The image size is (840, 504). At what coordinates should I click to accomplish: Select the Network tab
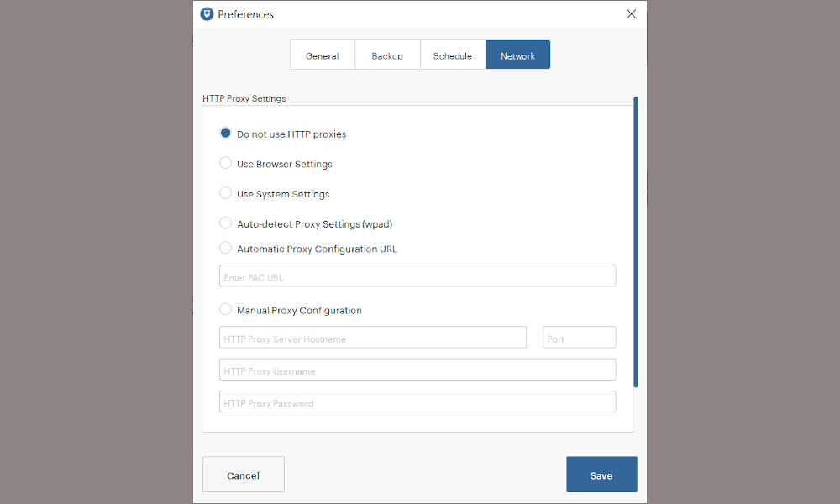coord(518,55)
